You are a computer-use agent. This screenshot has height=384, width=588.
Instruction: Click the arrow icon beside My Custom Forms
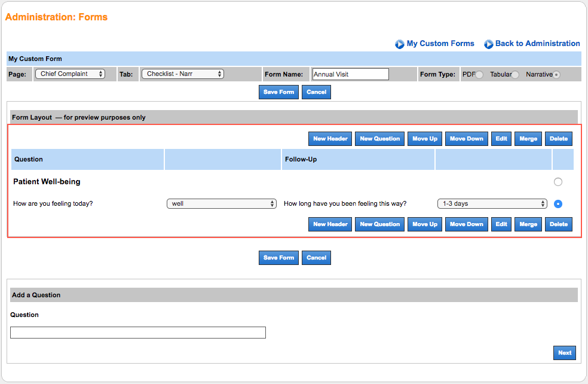399,43
